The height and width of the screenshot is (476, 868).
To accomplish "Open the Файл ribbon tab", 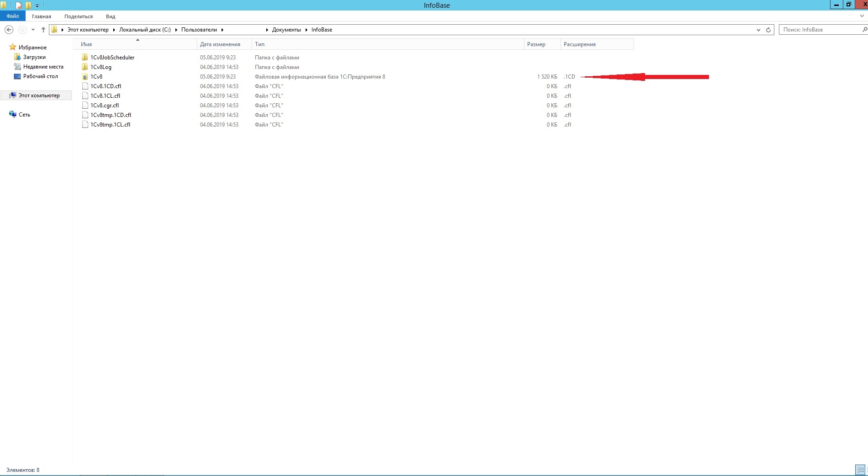I will (13, 16).
